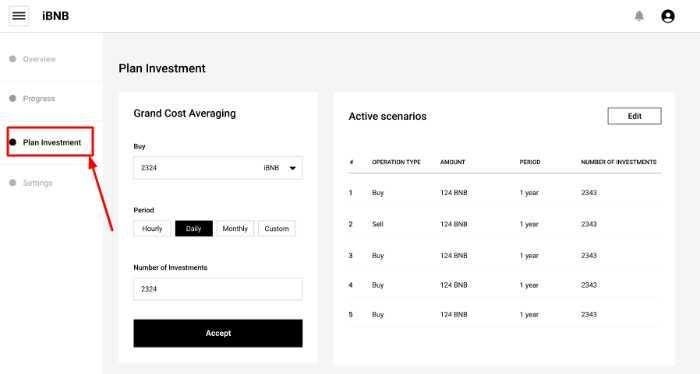Click the Active scenarios heading
The height and width of the screenshot is (374, 700).
click(388, 116)
